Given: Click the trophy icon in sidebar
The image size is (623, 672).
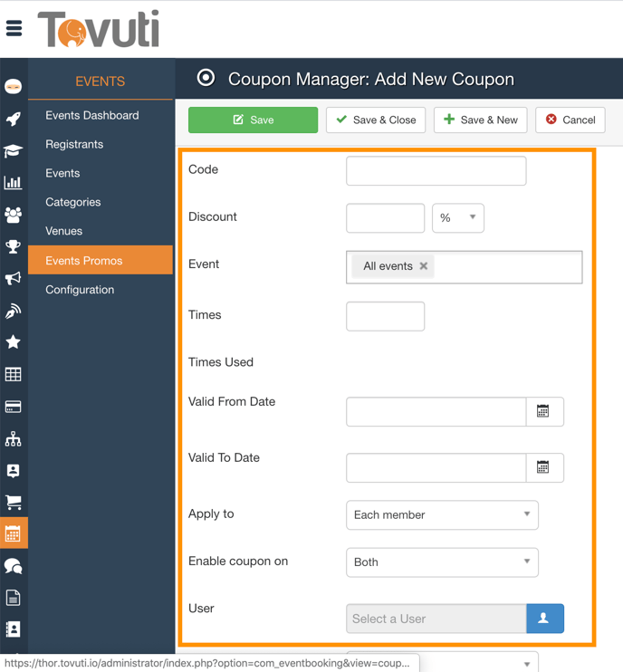Looking at the screenshot, I should click(x=14, y=246).
